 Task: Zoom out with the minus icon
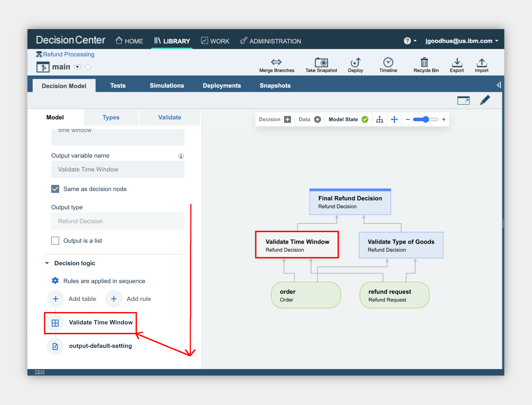(x=408, y=120)
